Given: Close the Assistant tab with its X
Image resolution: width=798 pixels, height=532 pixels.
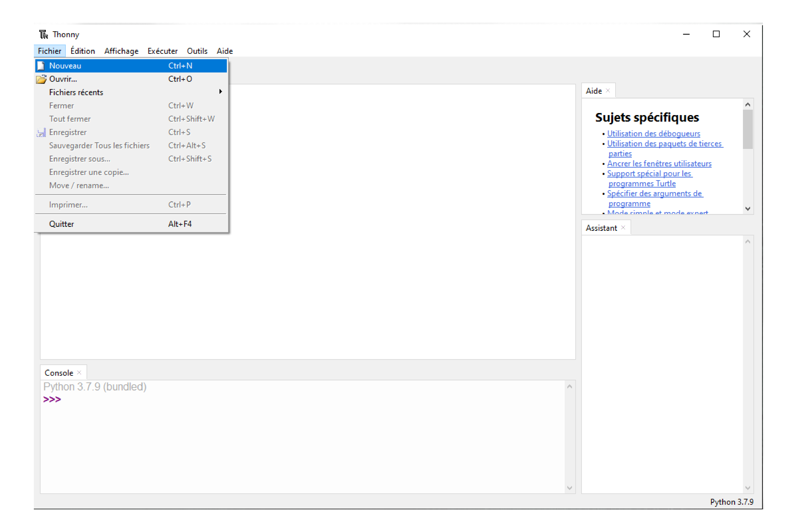Looking at the screenshot, I should 623,228.
